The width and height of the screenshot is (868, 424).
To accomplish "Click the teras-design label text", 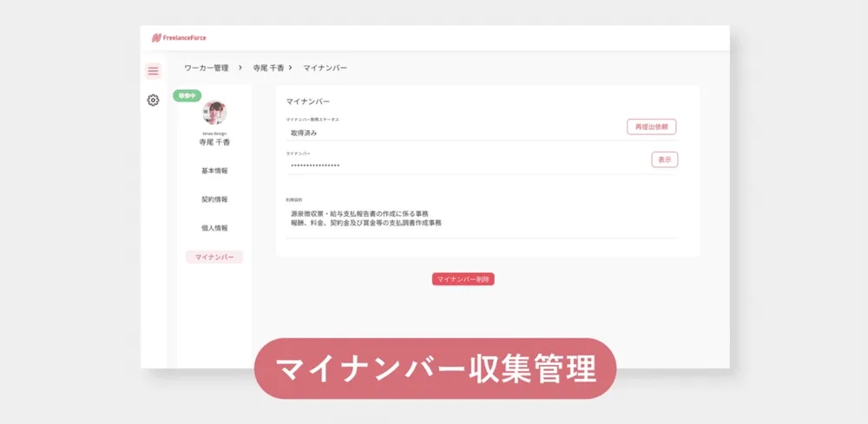I will click(x=214, y=134).
